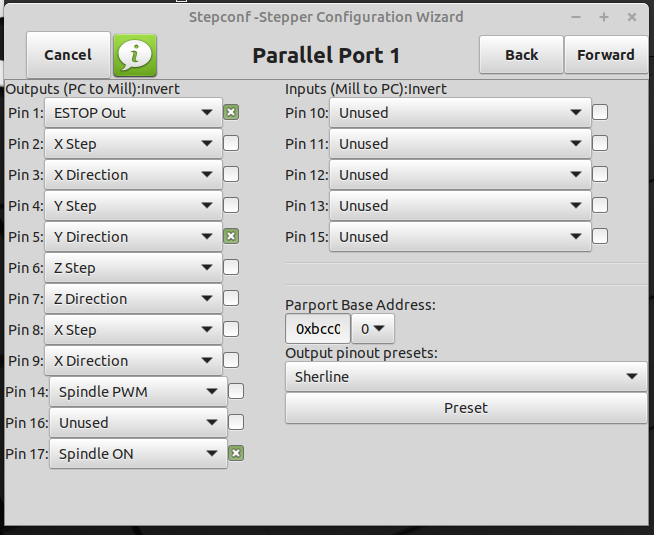Go Back to the previous wizard page
The height and width of the screenshot is (535, 654).
tap(521, 55)
